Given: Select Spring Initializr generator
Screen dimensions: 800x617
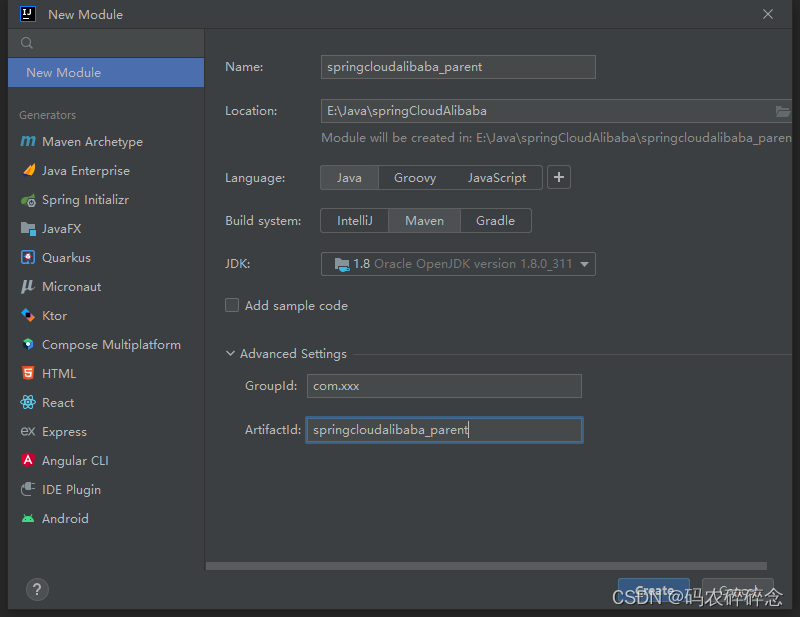Looking at the screenshot, I should click(106, 200).
